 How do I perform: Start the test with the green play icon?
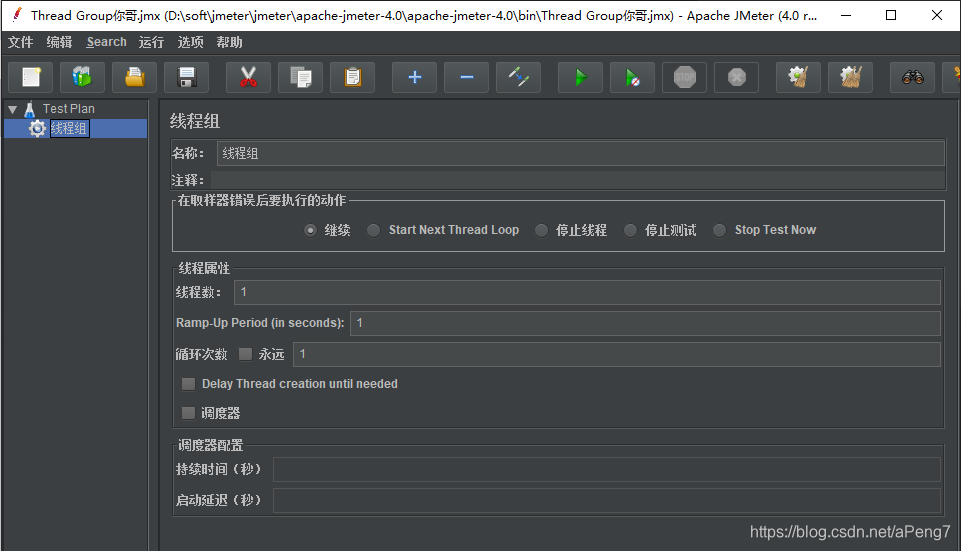click(x=580, y=77)
